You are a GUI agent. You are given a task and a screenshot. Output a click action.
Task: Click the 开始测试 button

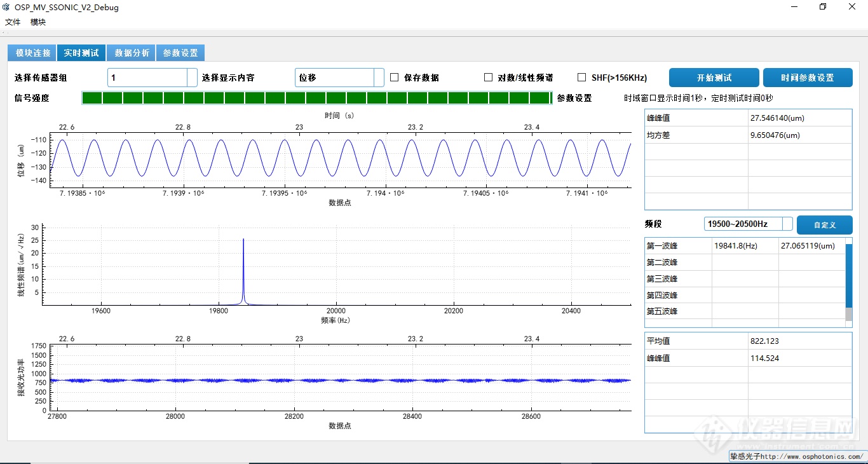(714, 78)
